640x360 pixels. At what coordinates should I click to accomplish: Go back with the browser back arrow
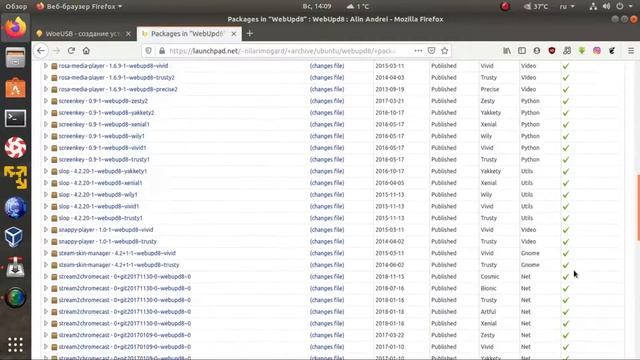pos(41,51)
